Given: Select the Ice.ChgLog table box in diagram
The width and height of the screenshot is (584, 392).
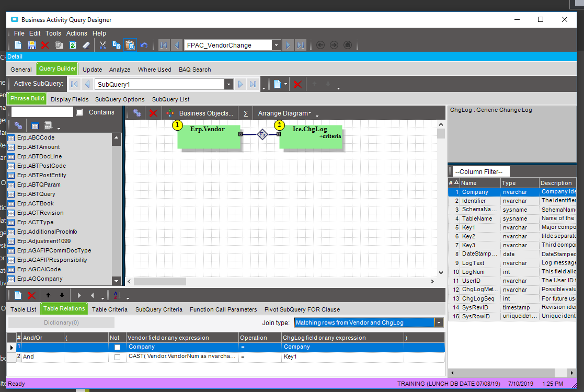Looking at the screenshot, I should pos(311,137).
